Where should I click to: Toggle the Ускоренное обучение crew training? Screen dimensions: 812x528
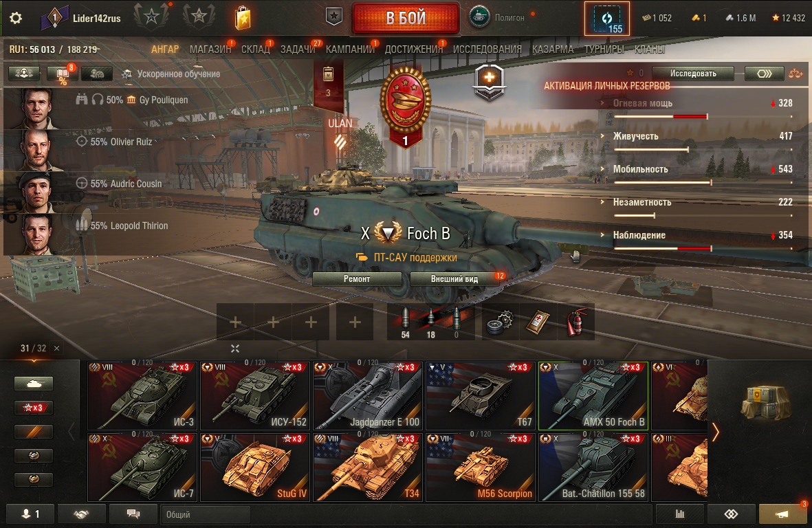[x=173, y=74]
